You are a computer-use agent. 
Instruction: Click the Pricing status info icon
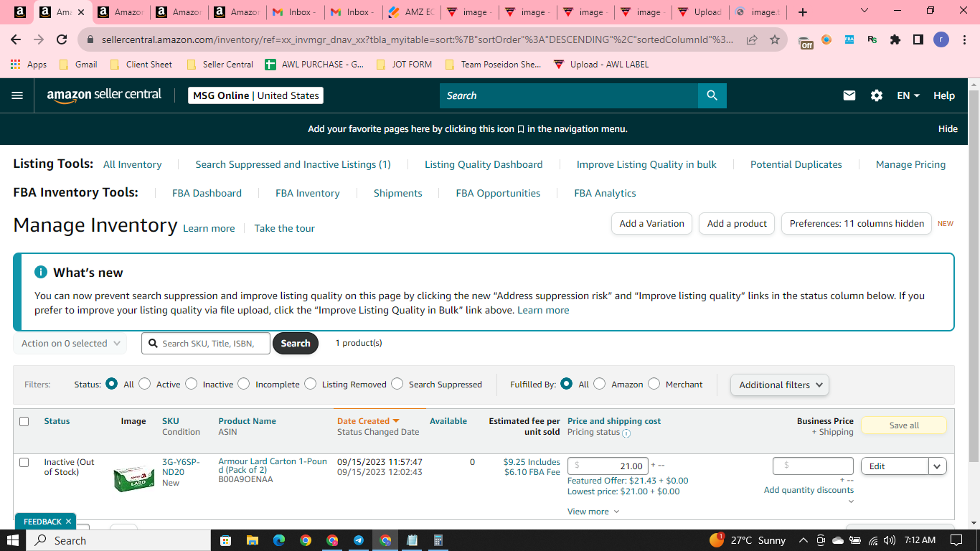(626, 433)
